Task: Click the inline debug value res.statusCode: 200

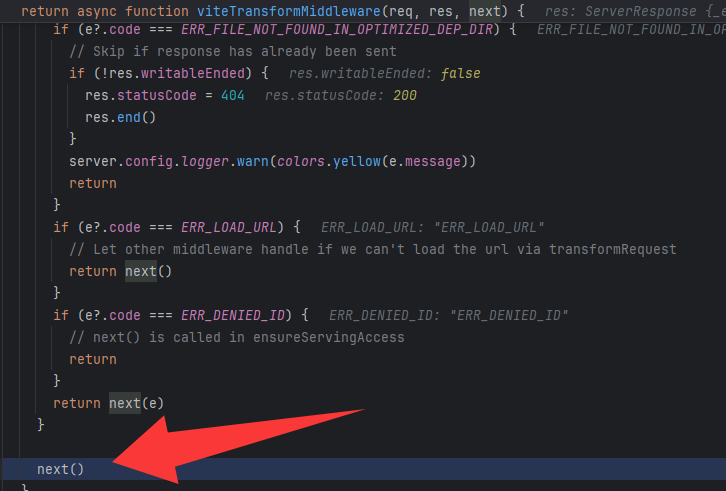Action: (341, 95)
